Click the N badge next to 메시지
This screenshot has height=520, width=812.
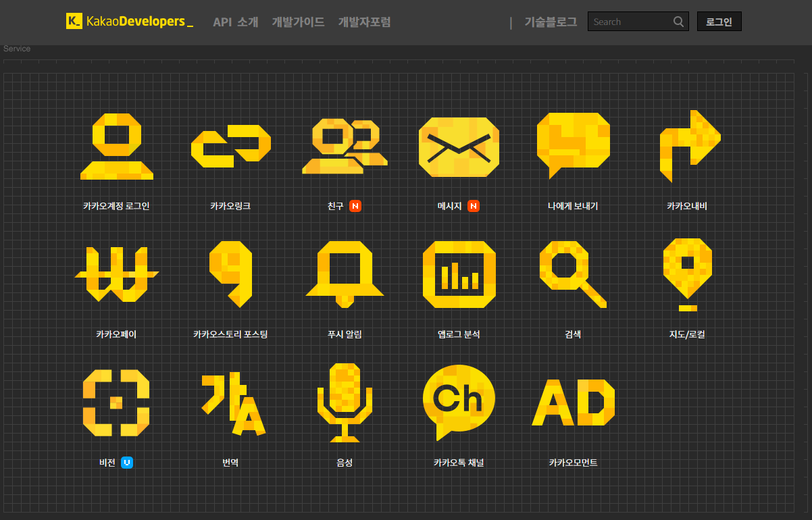[473, 206]
